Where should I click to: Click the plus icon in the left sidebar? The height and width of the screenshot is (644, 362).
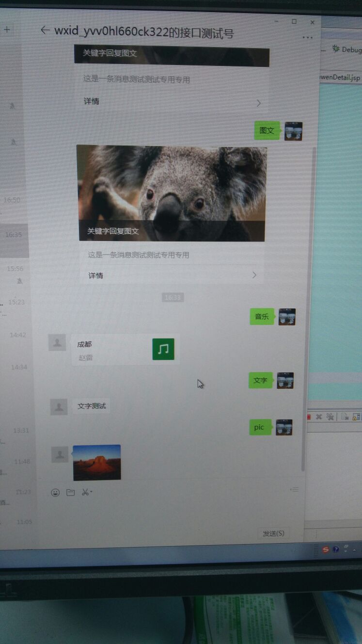[7, 30]
